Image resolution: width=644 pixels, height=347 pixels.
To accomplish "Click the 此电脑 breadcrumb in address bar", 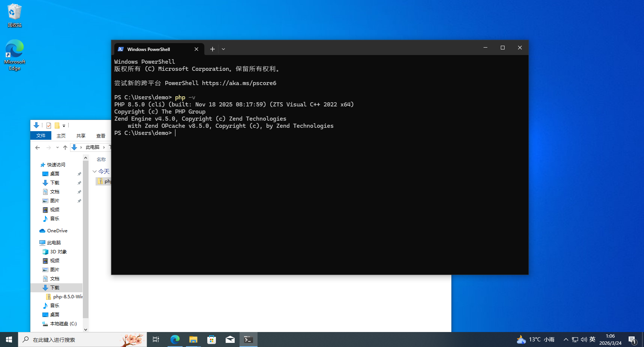I will pyautogui.click(x=92, y=147).
